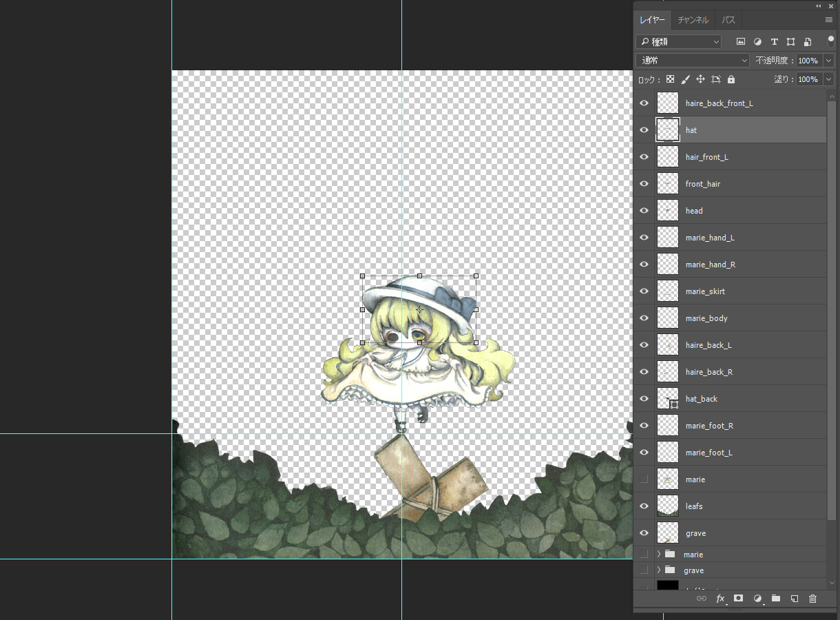Screen dimensions: 840x620
Task: Click the layers panel scroll down arrow
Action: pyautogui.click(x=832, y=583)
